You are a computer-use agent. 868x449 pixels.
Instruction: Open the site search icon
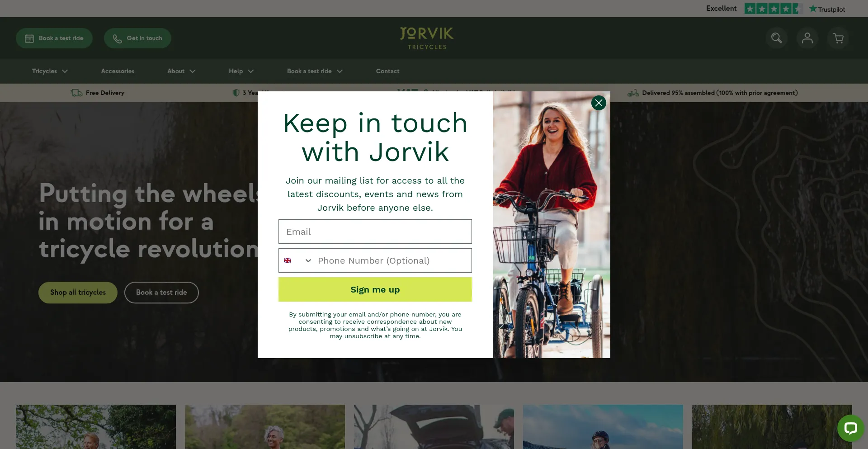776,38
